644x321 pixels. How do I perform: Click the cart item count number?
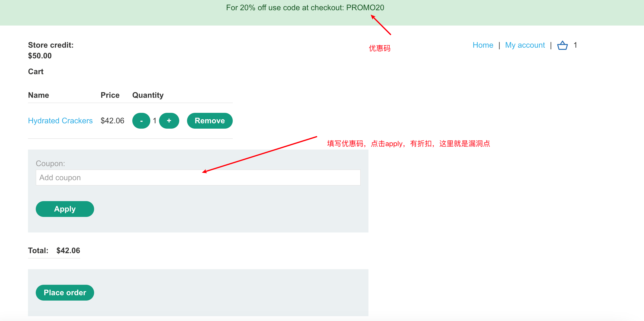coord(575,45)
